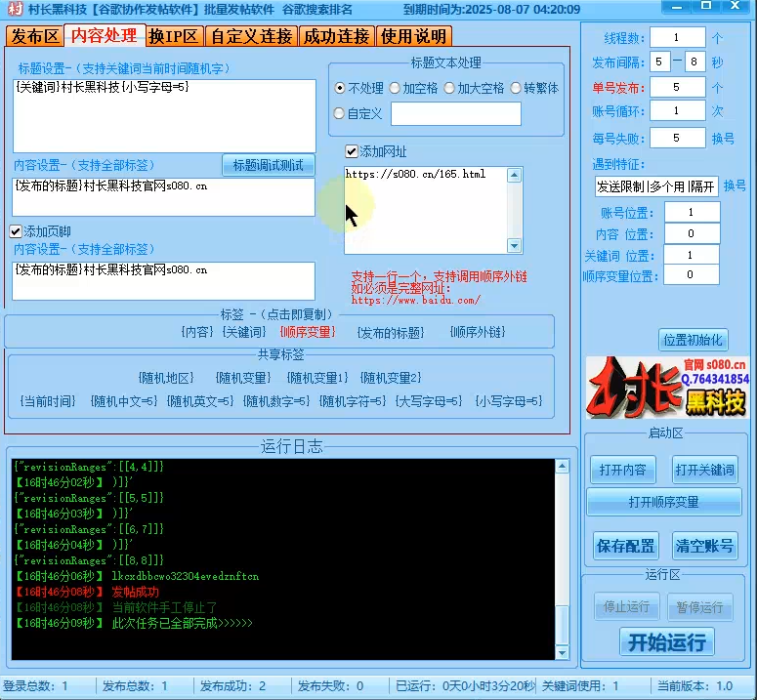Copy the {随机变量1} shared tag
The height and width of the screenshot is (700, 757).
point(317,378)
